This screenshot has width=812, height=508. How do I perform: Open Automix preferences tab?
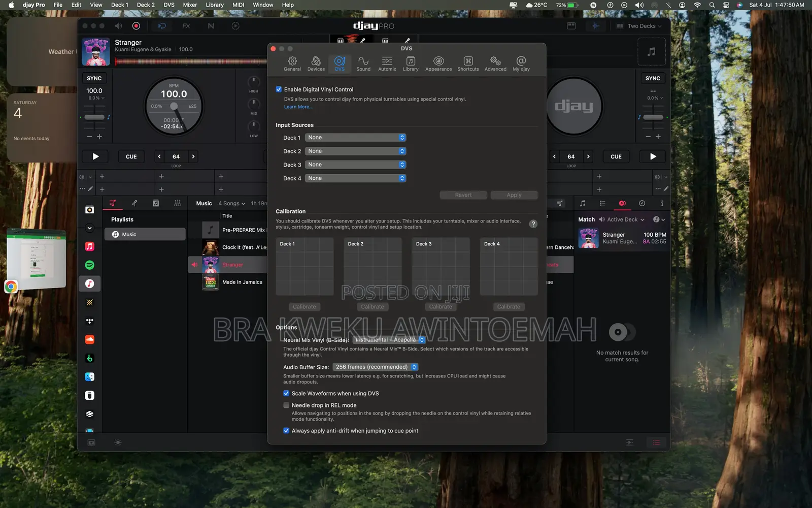tap(387, 63)
